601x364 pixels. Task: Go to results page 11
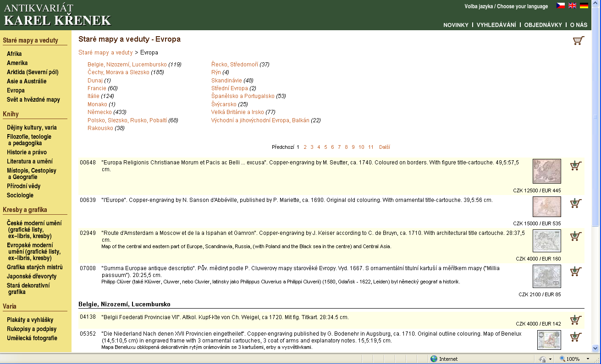click(x=371, y=147)
